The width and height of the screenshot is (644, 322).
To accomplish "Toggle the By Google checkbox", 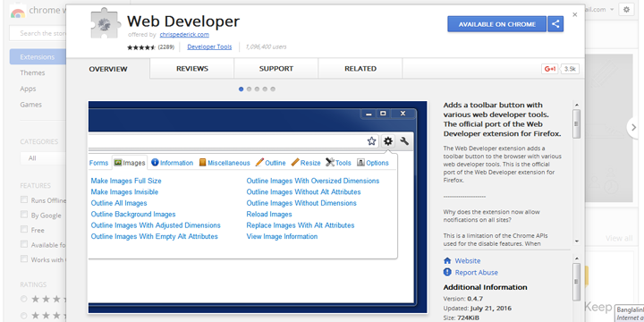I will [x=24, y=215].
